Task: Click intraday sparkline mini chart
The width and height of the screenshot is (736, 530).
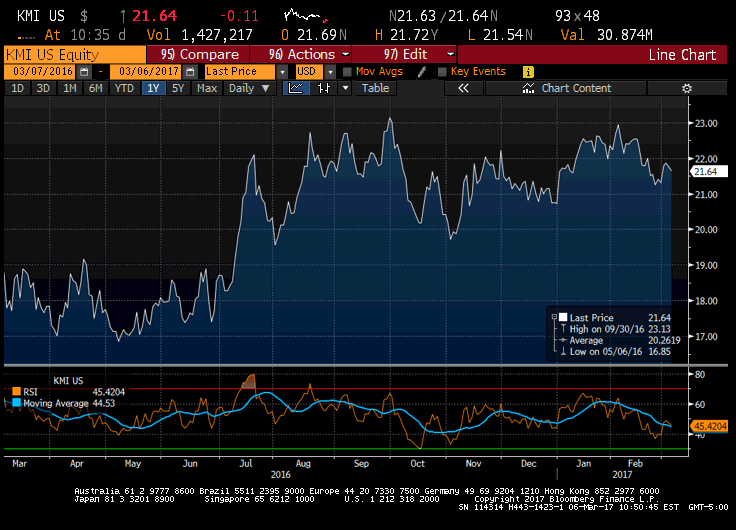Action: (x=306, y=16)
